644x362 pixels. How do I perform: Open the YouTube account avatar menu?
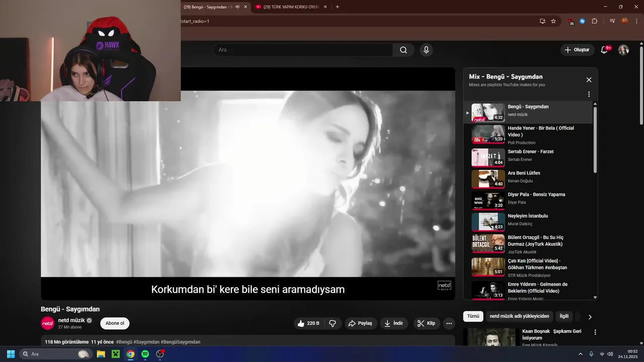point(623,50)
